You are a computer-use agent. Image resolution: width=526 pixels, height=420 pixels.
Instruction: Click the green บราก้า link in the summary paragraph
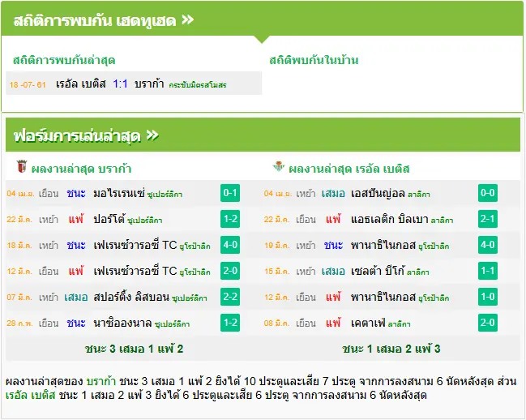click(x=101, y=381)
